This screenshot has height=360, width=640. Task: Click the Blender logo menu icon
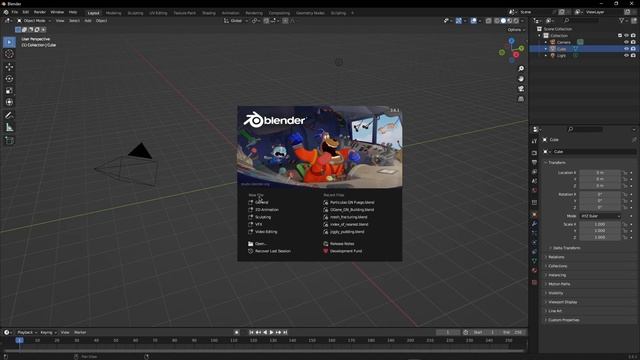pos(6,12)
